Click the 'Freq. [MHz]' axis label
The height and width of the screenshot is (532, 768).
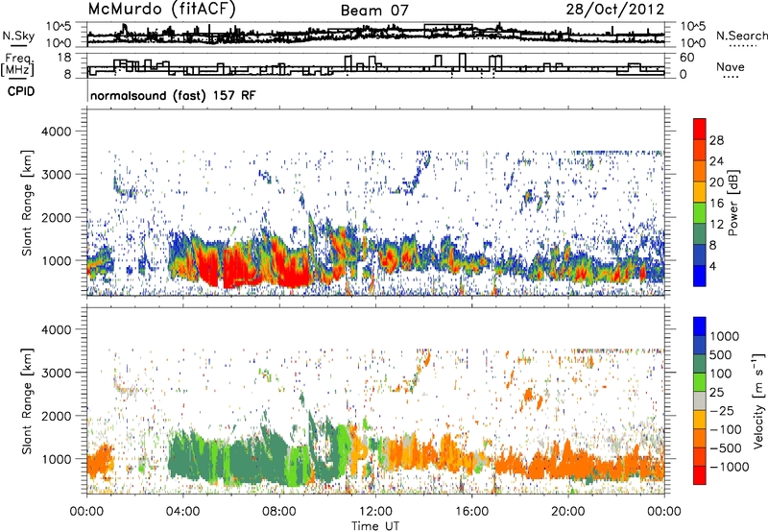18,65
